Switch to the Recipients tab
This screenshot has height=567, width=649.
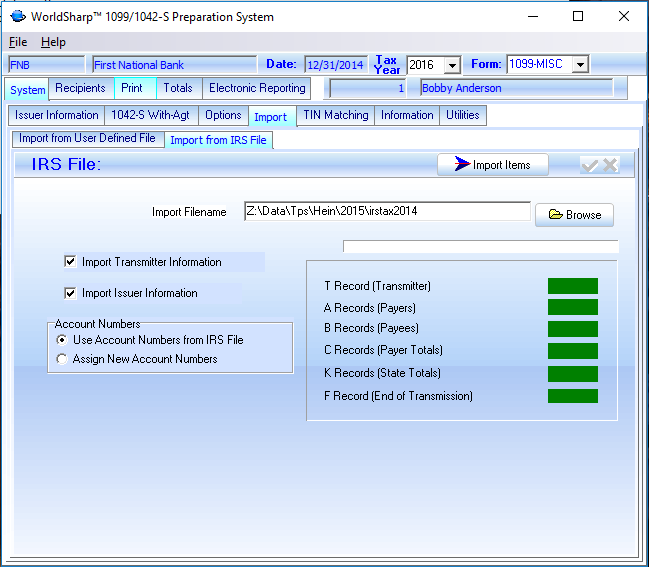pyautogui.click(x=80, y=89)
